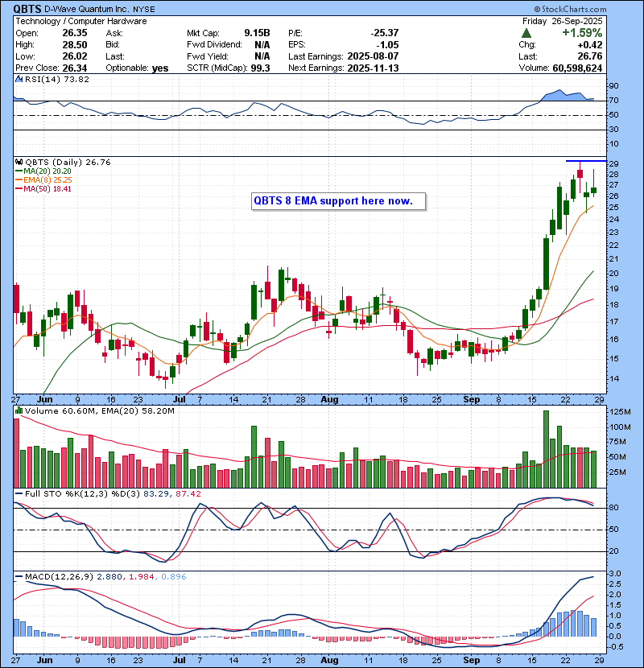Click the Chg +0.42 value
Viewport: 644px width, 668px height.
coord(590,45)
